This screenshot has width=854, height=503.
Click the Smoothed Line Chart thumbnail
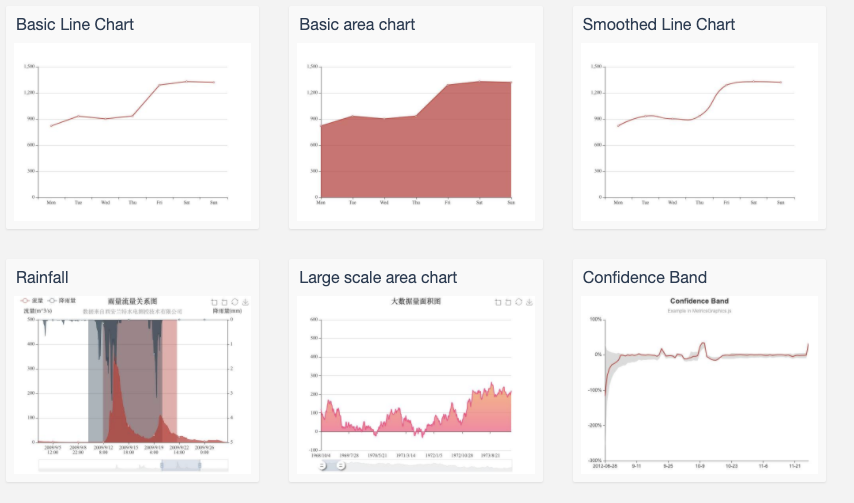point(699,132)
